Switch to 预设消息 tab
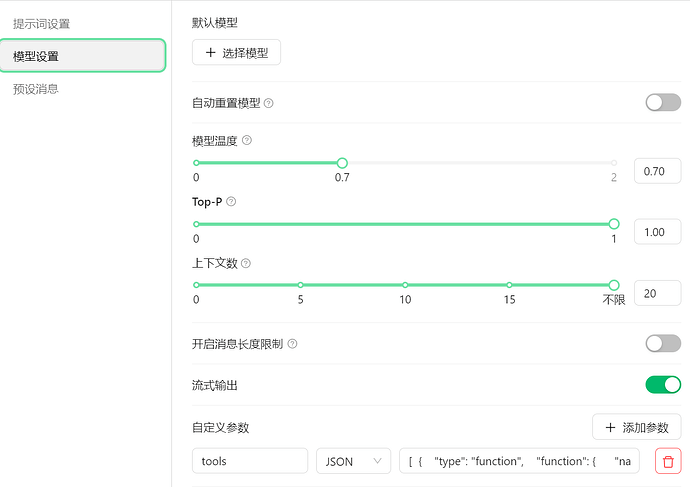 36,89
